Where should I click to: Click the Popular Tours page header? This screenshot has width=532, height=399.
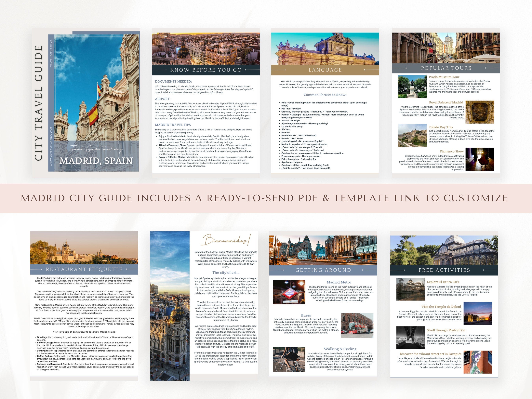446,68
